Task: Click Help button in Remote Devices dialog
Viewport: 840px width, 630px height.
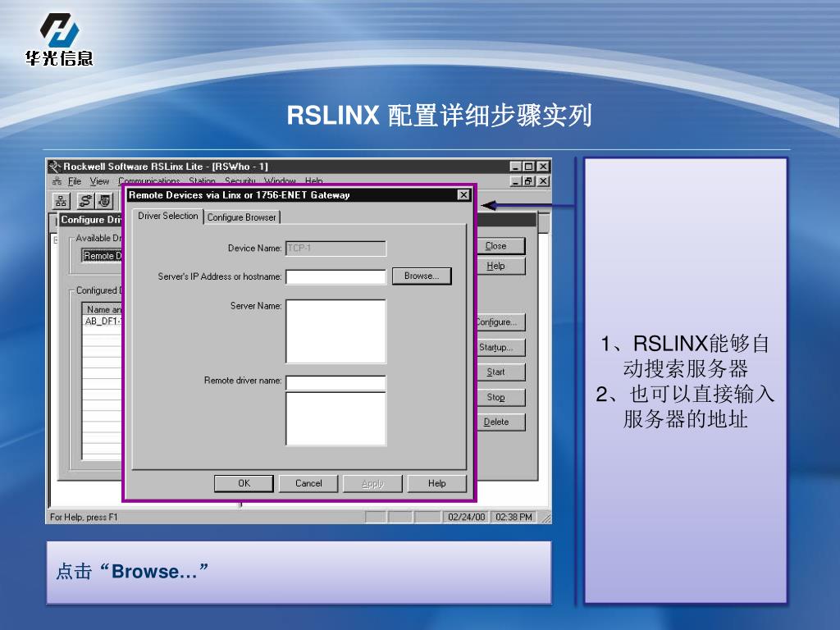Action: coord(436,483)
